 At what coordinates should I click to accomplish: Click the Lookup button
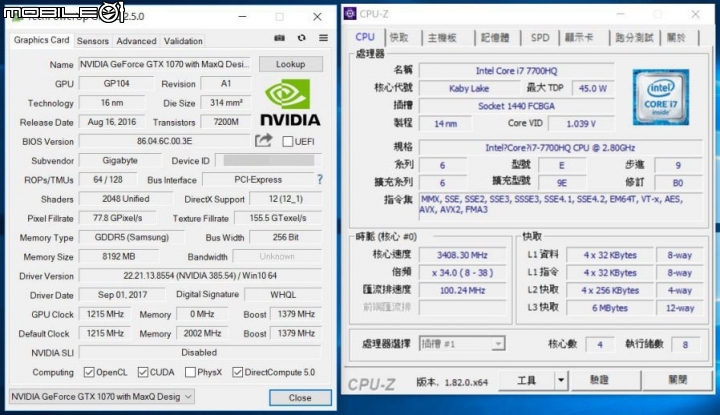(291, 64)
